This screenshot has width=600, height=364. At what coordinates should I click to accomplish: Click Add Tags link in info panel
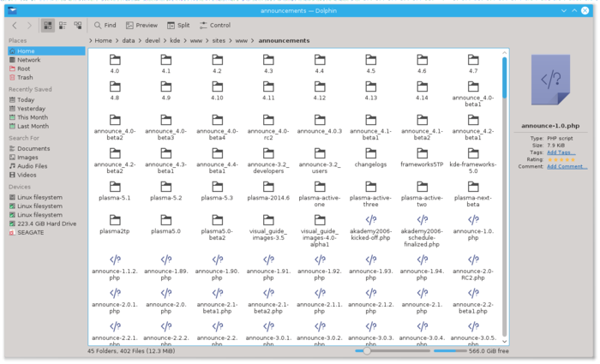pos(561,152)
